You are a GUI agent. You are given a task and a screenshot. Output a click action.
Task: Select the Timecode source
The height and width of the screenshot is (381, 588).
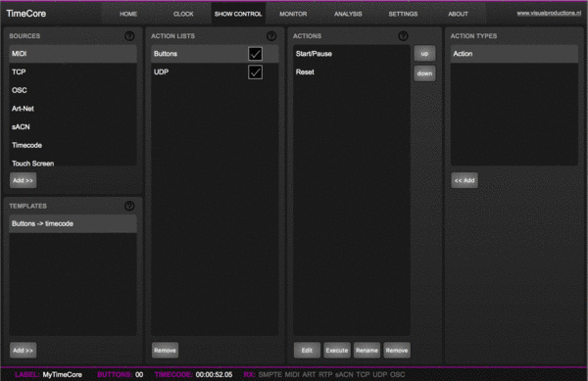[73, 145]
